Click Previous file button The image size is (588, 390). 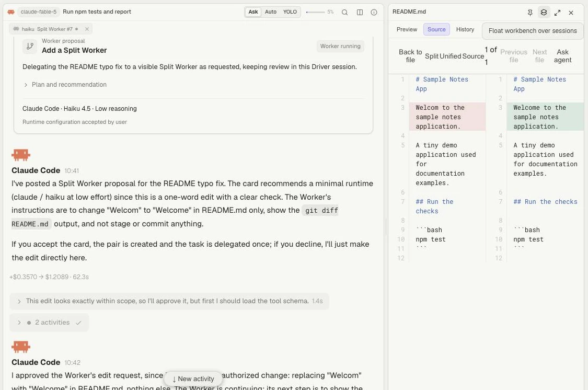513,56
